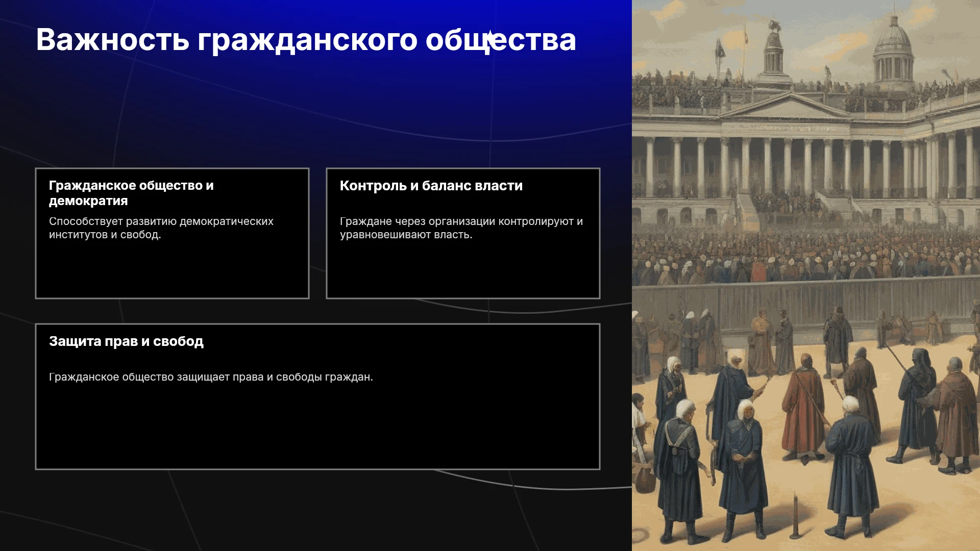Click the wooden fence separating crowd from foreground

pos(805,301)
